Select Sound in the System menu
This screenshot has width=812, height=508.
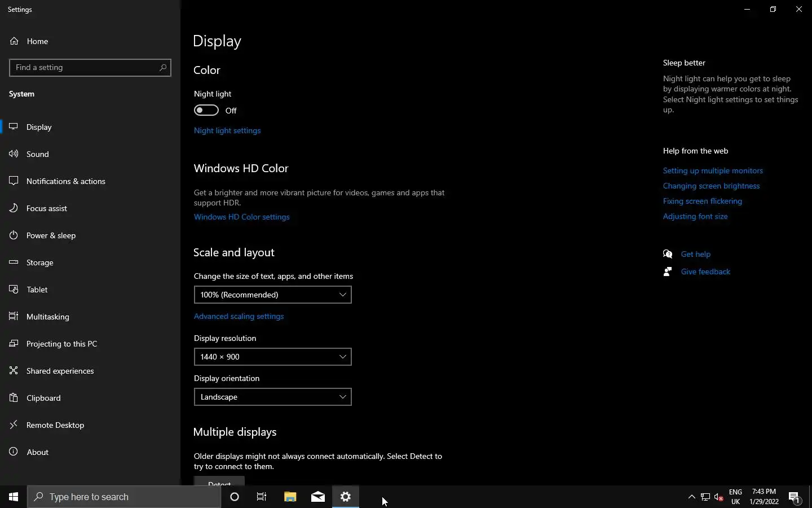point(90,154)
